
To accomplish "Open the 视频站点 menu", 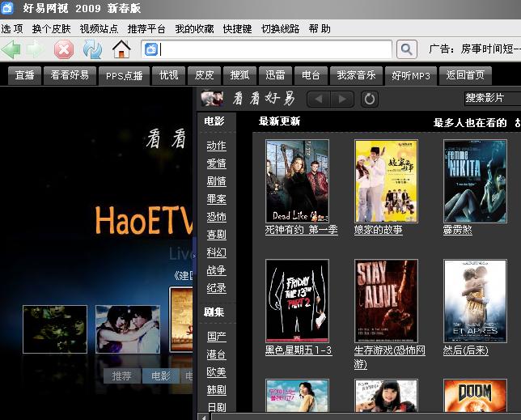I will pyautogui.click(x=99, y=29).
